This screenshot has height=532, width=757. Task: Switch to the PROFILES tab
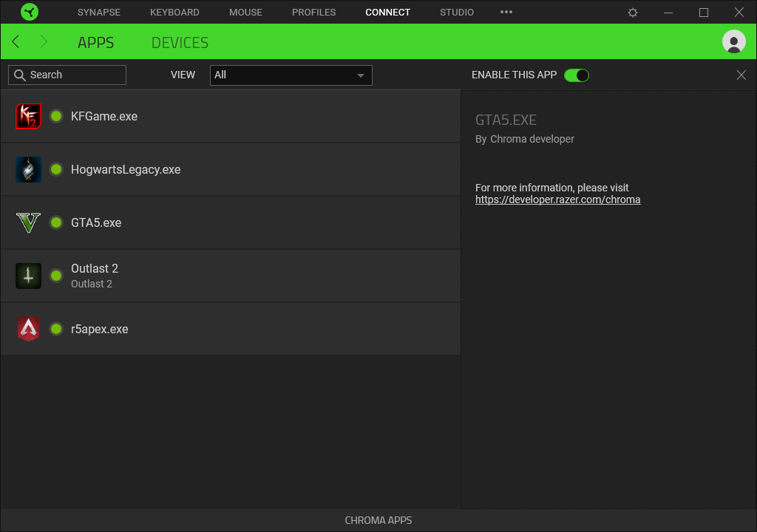tap(313, 13)
